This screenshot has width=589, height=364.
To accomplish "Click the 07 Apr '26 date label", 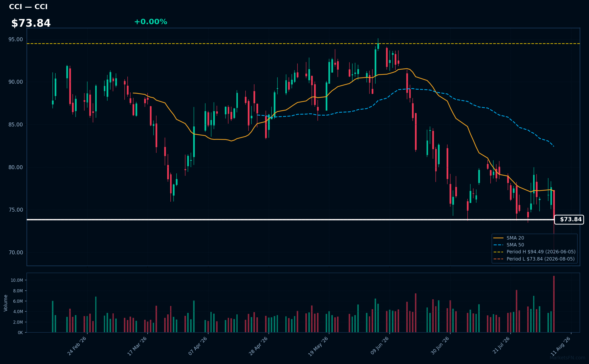I will coord(198,346).
